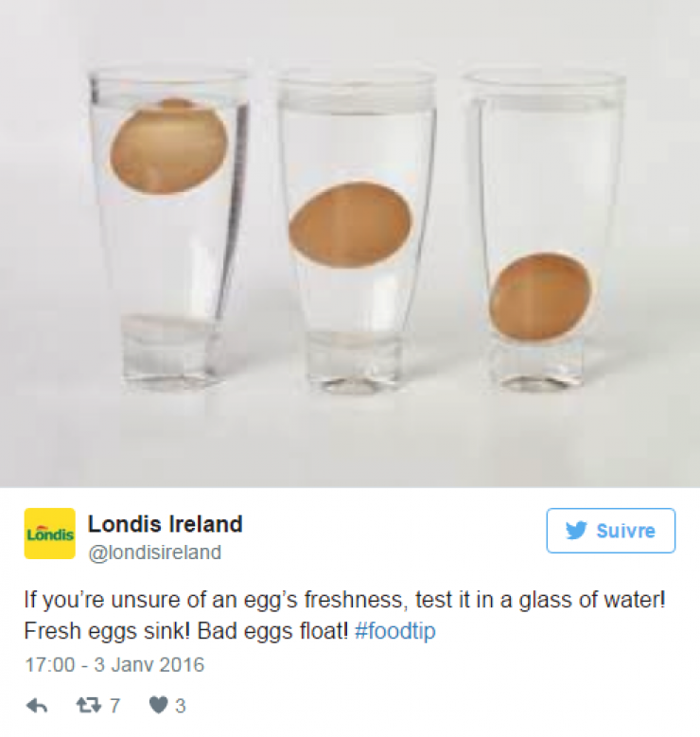Click the @londisireland handle
The image size is (700, 737).
154,553
